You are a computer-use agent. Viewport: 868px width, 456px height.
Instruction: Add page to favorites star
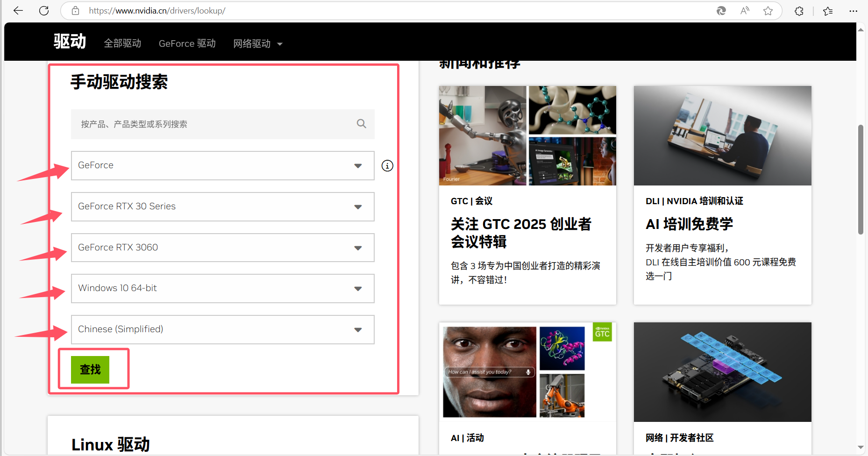pos(768,10)
